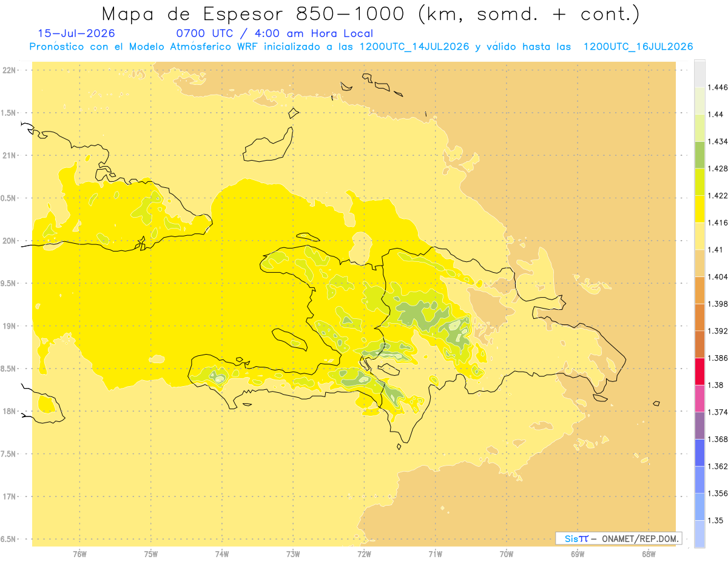The height and width of the screenshot is (562, 728).
Task: Click the '70W' longitude label
Action: click(x=507, y=554)
